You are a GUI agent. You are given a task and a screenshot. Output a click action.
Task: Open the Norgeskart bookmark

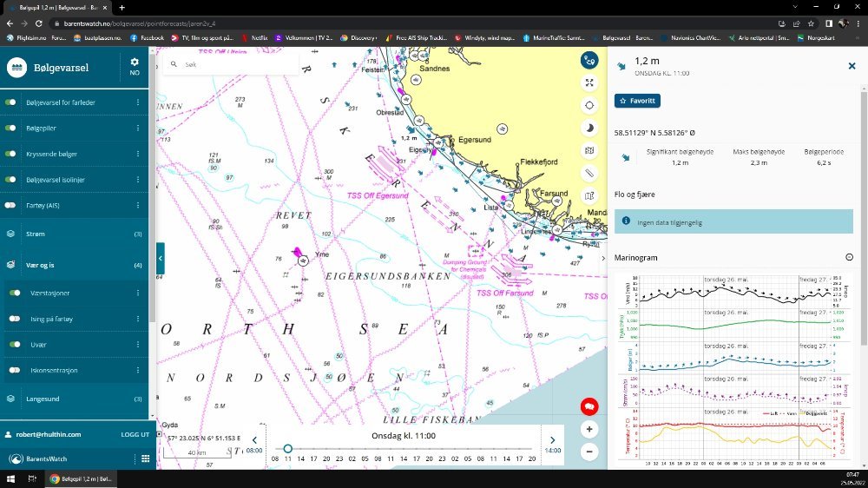[x=816, y=38]
